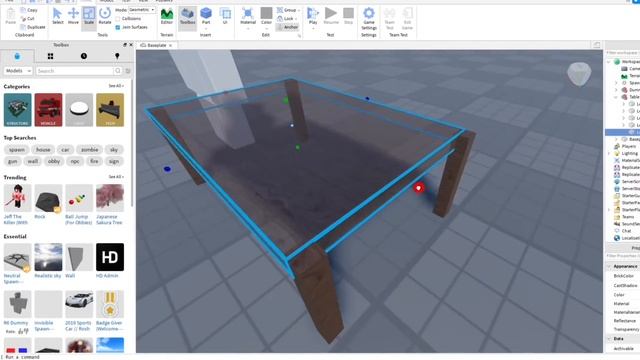
Task: Click in the Toolbox search field
Action: click(x=75, y=71)
